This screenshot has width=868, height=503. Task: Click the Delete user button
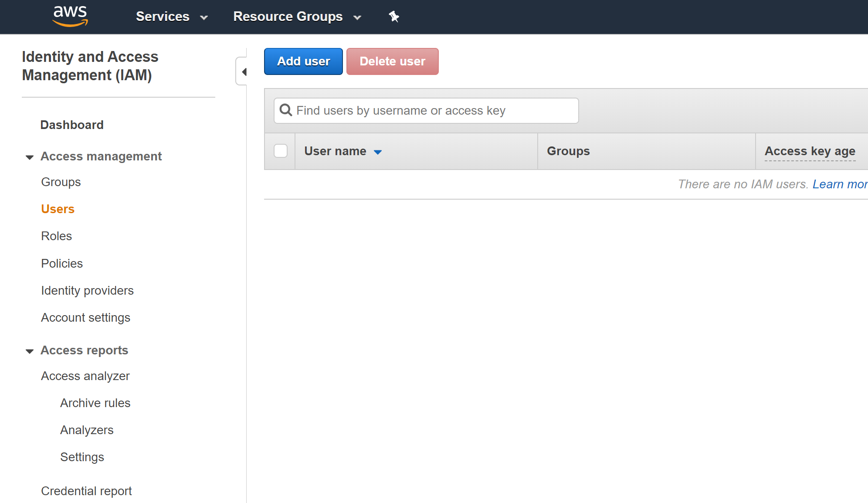pyautogui.click(x=392, y=61)
